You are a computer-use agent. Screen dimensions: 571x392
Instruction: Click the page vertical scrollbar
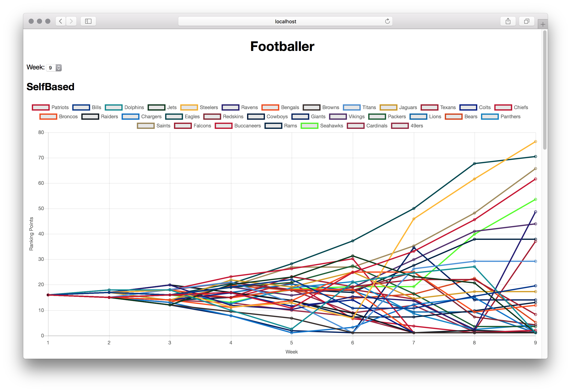click(x=545, y=89)
